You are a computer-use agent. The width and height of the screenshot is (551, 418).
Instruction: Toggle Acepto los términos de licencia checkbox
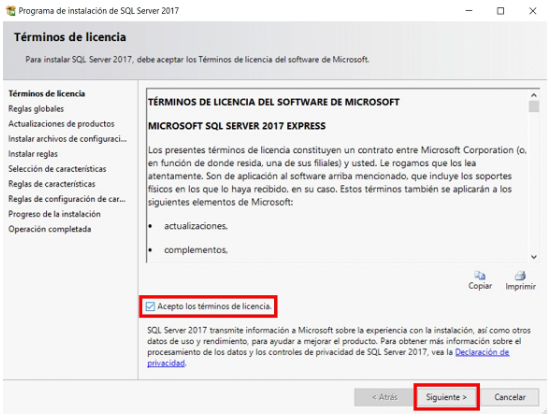click(150, 307)
